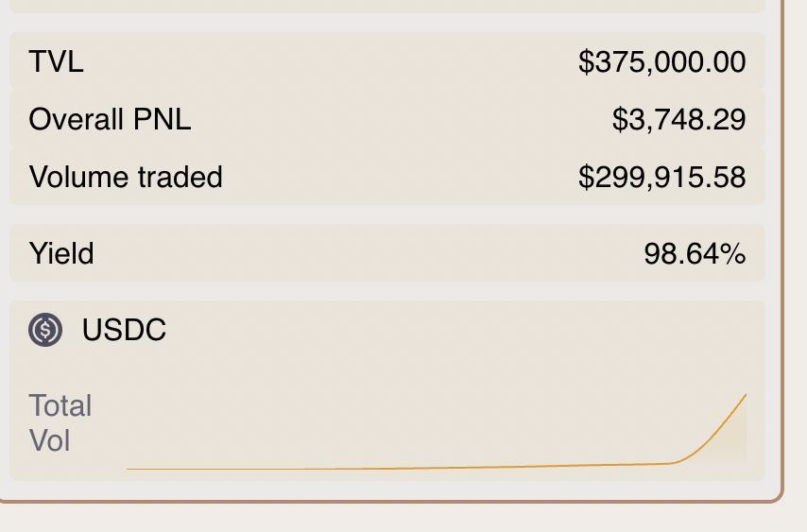The image size is (807, 532).
Task: Click the $375,000.00 TVL value
Action: coord(661,62)
